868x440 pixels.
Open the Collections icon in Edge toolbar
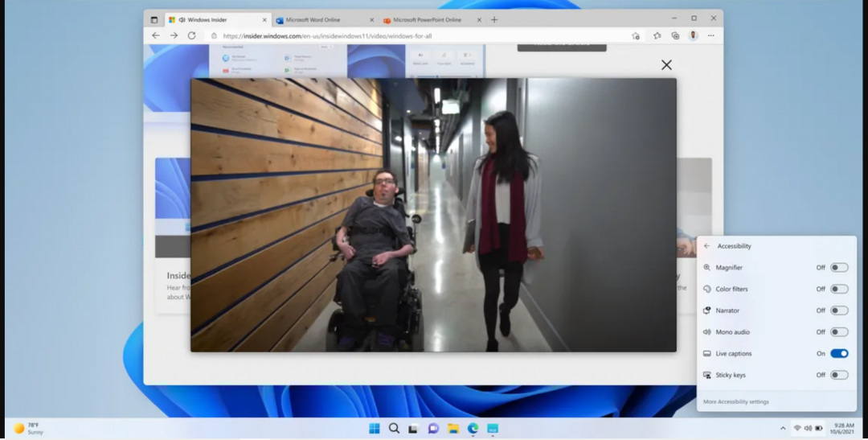[675, 35]
